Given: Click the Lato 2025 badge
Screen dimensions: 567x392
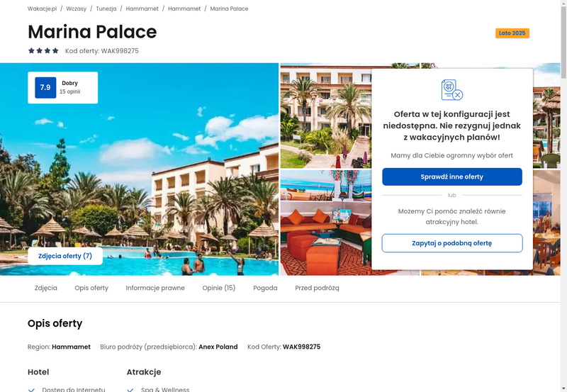Looking at the screenshot, I should coord(512,33).
